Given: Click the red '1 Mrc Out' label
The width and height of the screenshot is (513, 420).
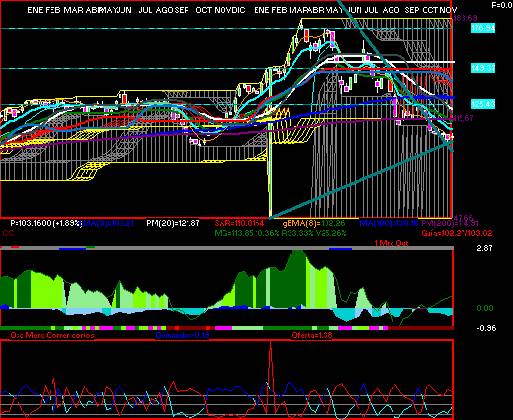Looking at the screenshot, I should [x=391, y=243].
